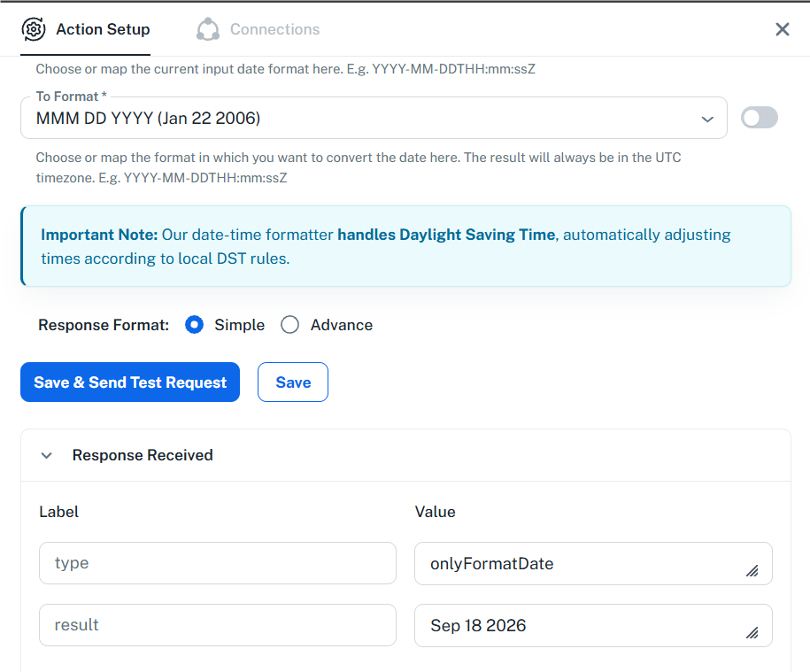This screenshot has height=672, width=810.
Task: Click the type label field
Action: (218, 563)
